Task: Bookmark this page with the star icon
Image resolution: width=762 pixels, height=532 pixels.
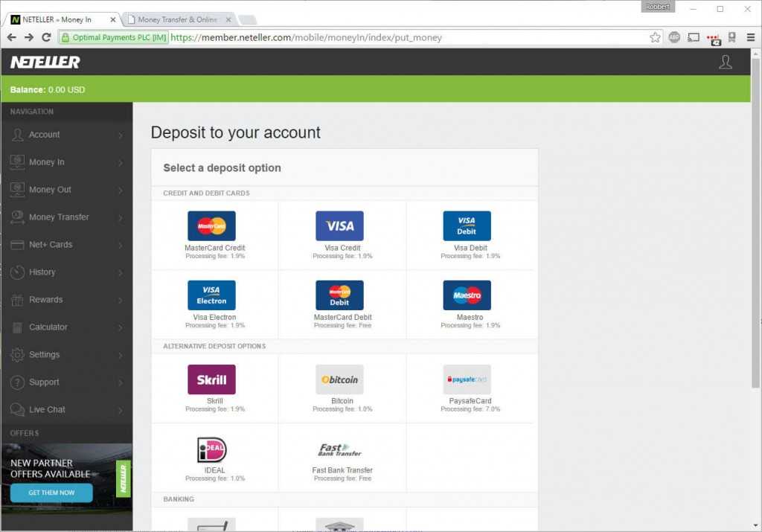Action: pyautogui.click(x=655, y=37)
